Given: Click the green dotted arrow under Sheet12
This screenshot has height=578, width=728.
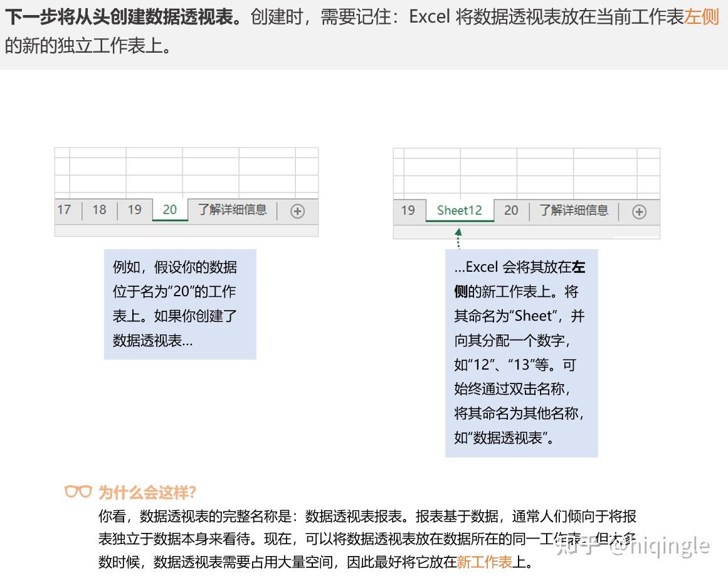Looking at the screenshot, I should [458, 238].
